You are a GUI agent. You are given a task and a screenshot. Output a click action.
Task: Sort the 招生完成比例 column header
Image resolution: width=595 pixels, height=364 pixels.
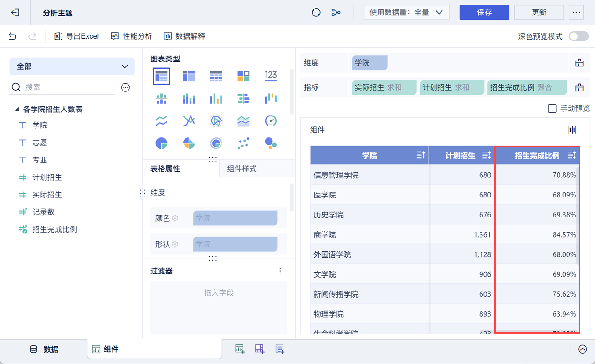pyautogui.click(x=572, y=156)
